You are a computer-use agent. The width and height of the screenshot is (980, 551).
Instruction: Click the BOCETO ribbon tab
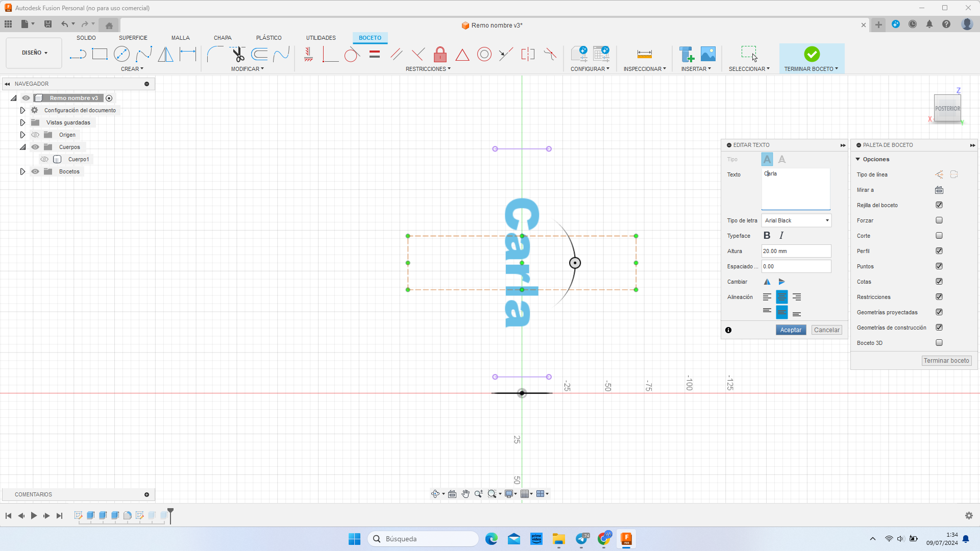[x=370, y=38]
